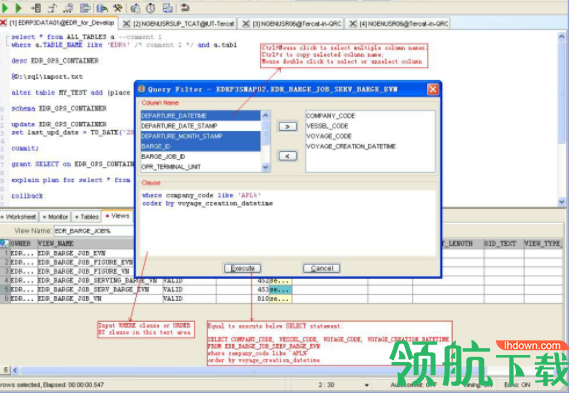Click the toolbar icon with arrow pointing to list
This screenshot has width=569, height=393.
tap(36, 8)
